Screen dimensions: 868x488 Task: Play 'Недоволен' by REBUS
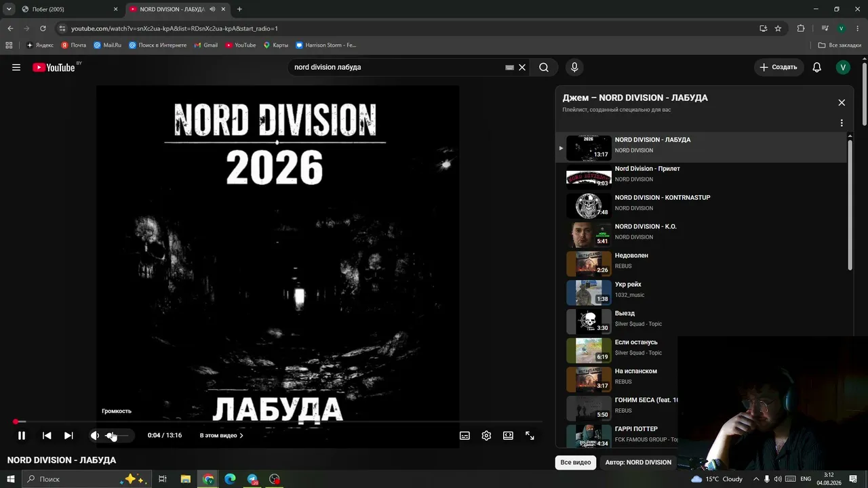[701, 262]
